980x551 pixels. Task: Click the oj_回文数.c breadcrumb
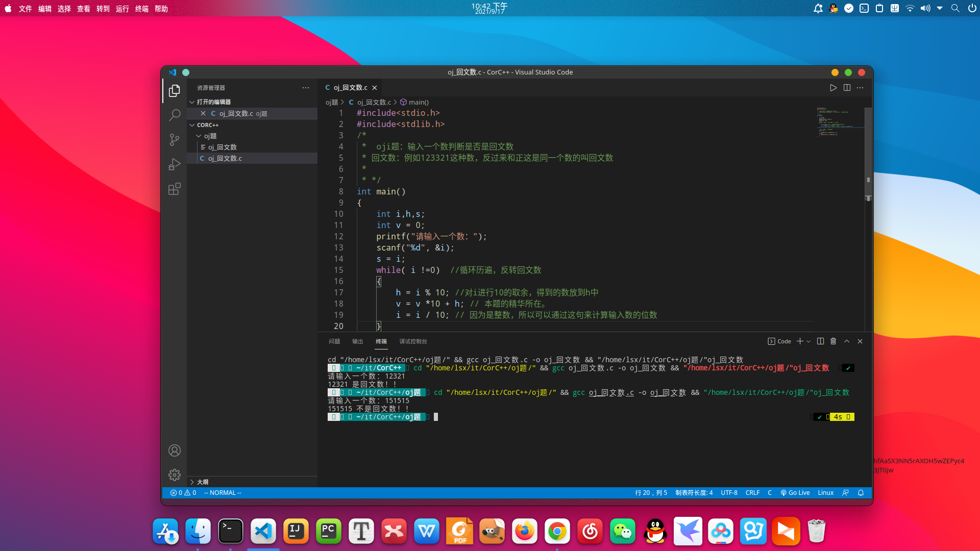click(x=370, y=102)
